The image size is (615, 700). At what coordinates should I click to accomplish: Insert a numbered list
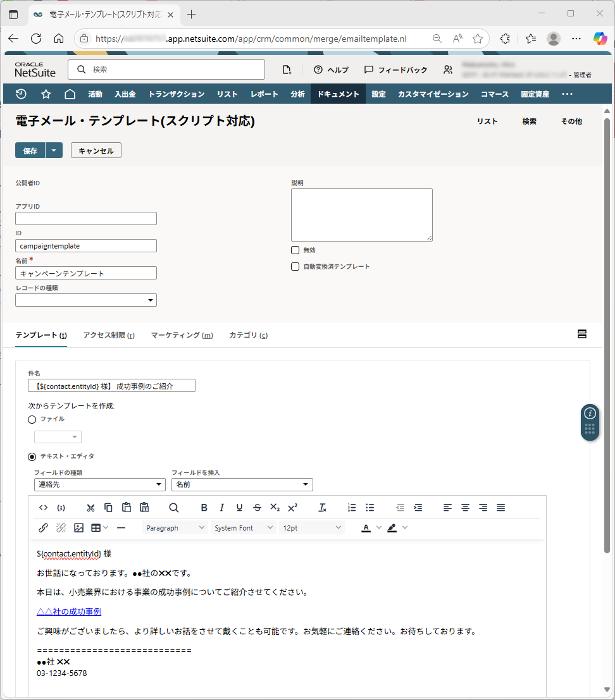(x=352, y=508)
